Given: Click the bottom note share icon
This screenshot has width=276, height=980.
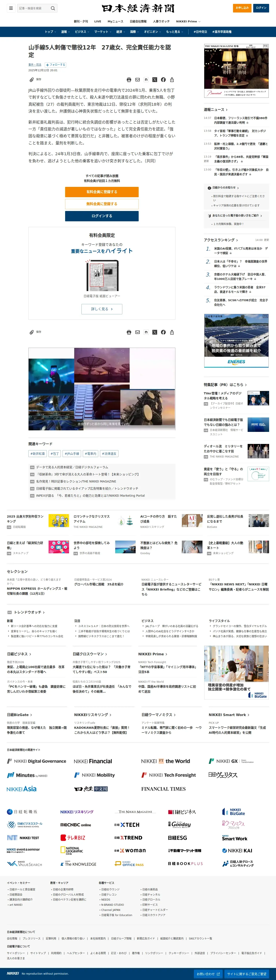Looking at the screenshot, I should (146, 332).
